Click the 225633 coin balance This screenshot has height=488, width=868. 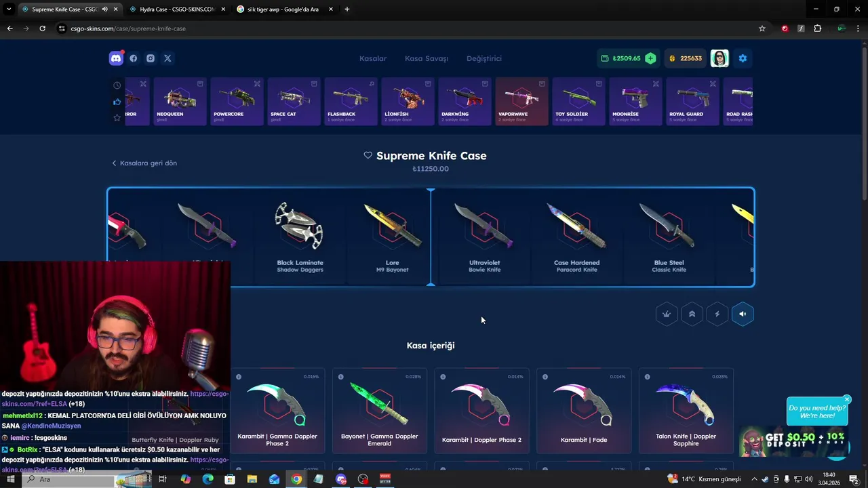[x=686, y=58]
